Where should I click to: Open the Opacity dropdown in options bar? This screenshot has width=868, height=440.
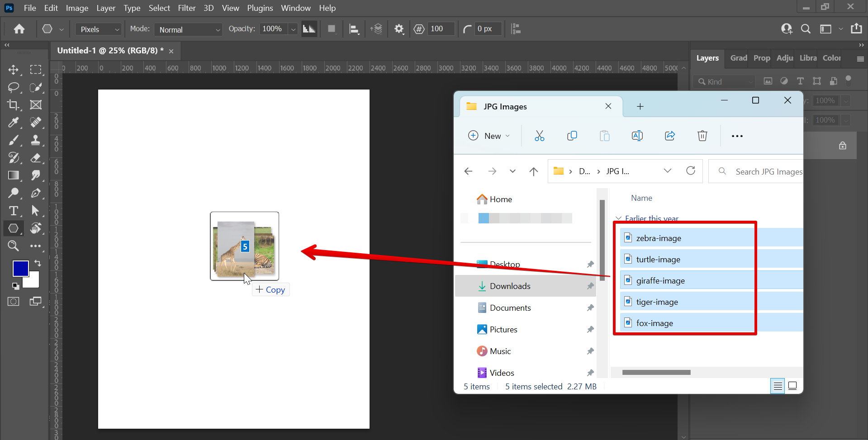tap(293, 28)
